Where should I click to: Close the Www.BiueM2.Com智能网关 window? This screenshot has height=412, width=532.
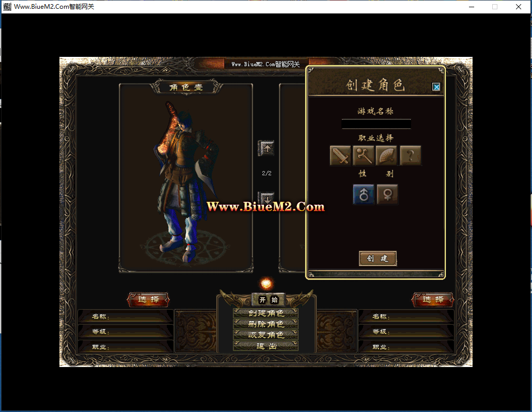click(519, 7)
